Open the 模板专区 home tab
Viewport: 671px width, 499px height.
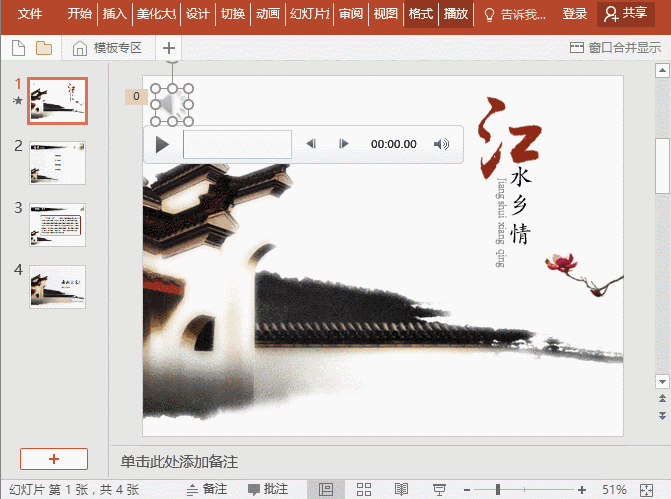pyautogui.click(x=107, y=48)
